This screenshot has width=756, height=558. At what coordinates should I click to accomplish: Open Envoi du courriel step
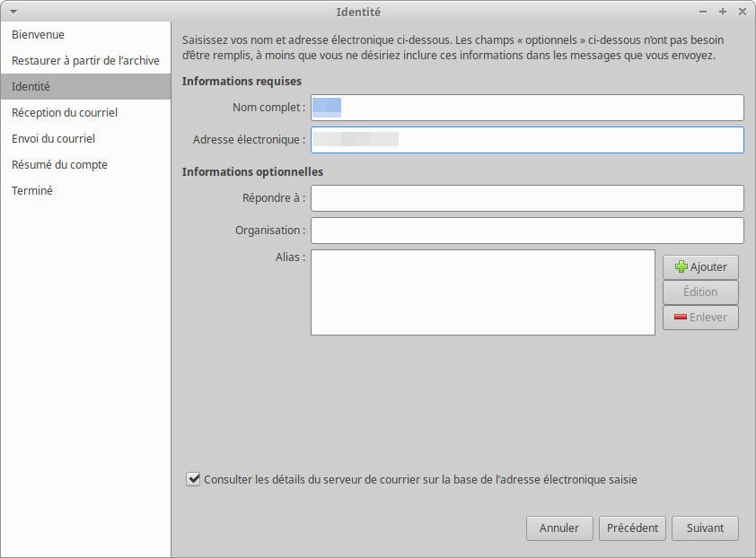53,139
